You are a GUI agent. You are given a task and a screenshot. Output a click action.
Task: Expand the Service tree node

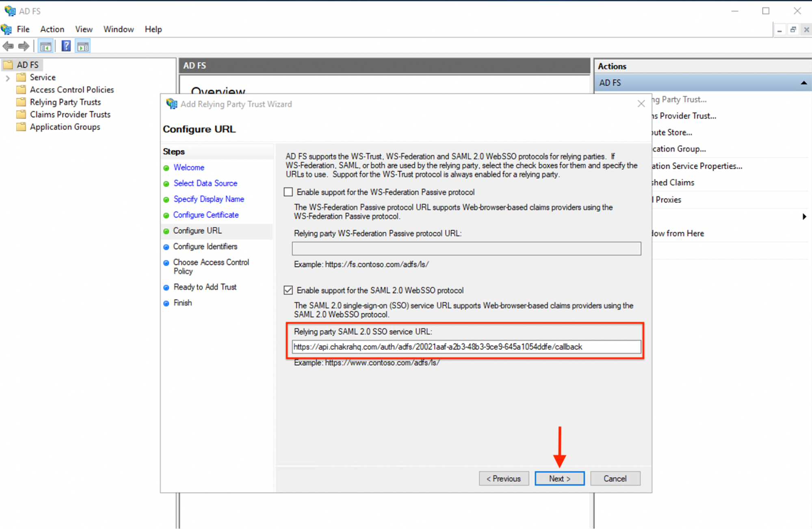tap(8, 78)
